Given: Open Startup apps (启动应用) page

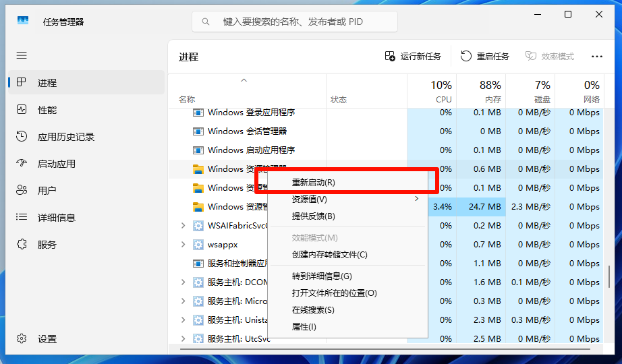Looking at the screenshot, I should coord(86,164).
